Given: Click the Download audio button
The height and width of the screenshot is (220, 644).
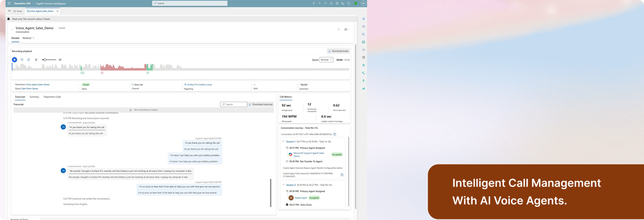Looking at the screenshot, I should [x=338, y=51].
